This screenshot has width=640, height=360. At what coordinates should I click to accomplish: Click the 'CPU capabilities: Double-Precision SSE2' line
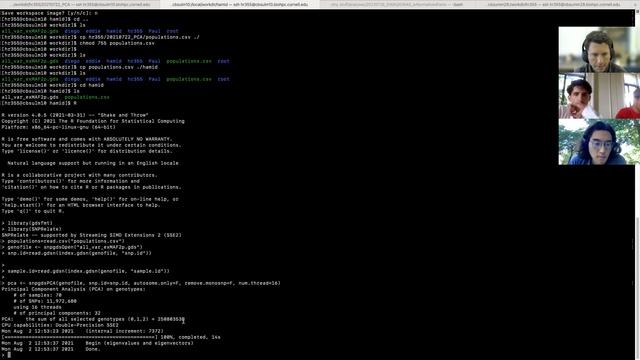click(x=60, y=325)
